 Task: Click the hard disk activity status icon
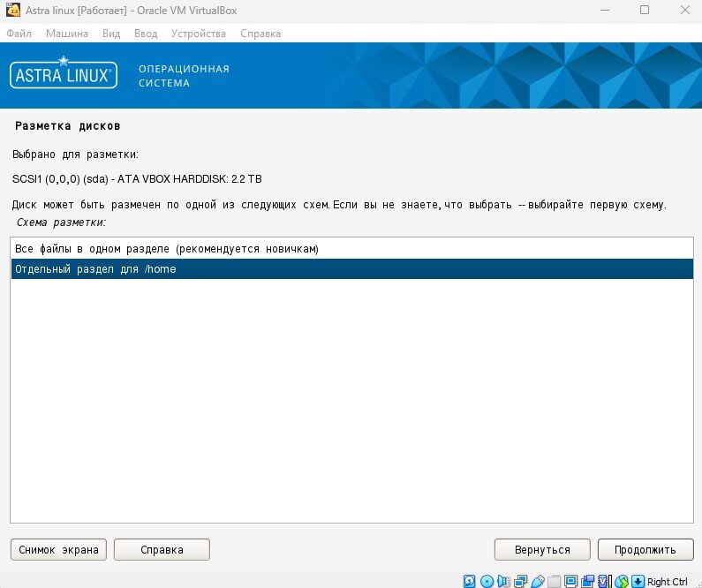click(469, 581)
